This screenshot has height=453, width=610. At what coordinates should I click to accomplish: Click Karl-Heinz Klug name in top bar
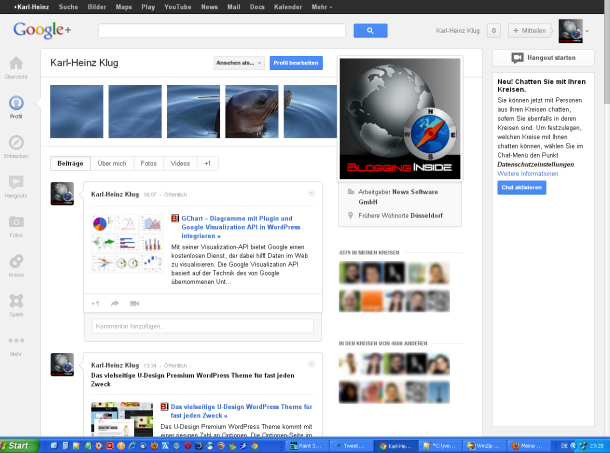(458, 31)
